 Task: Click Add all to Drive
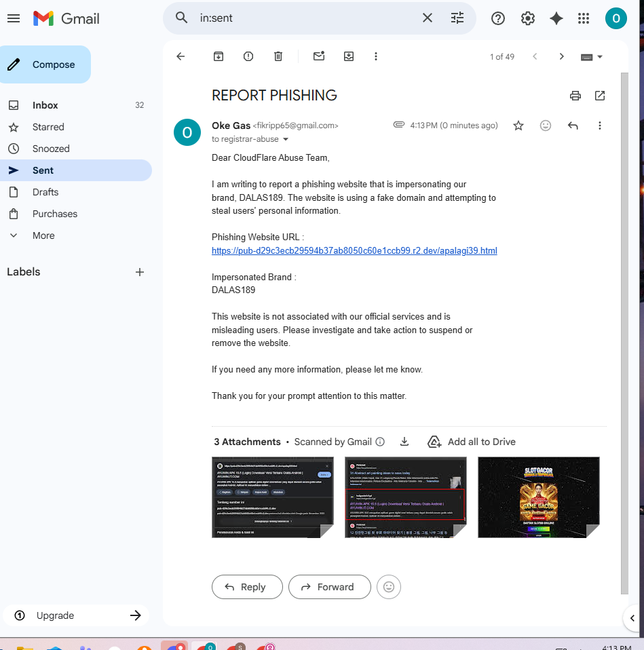472,442
